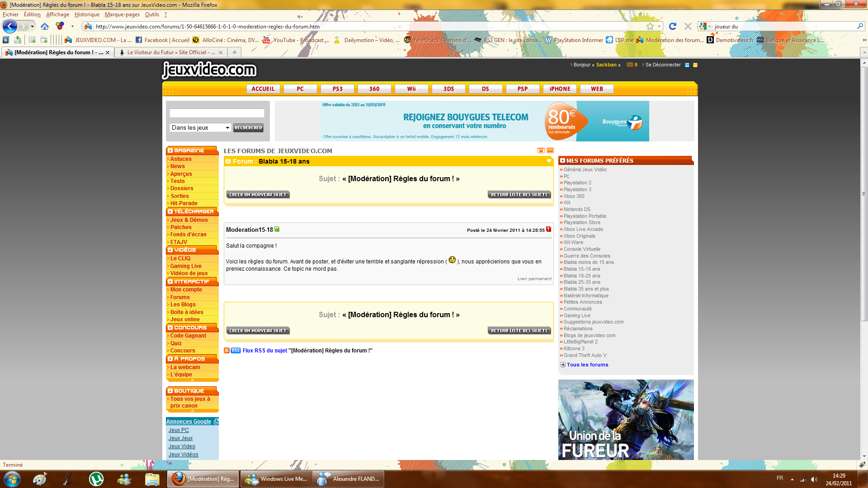Viewport: 868px width, 488px height.
Task: Reload the page with the refresh icon
Action: point(673,27)
